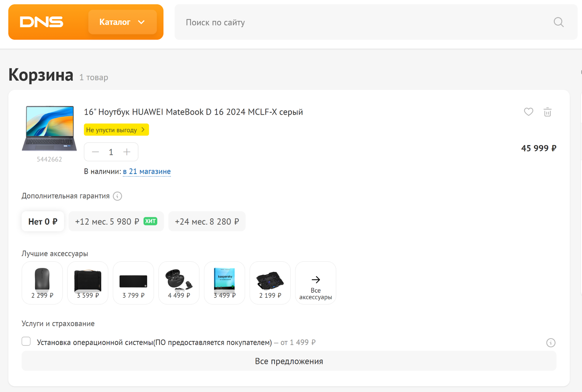
Task: Show additional warranty info icon
Action: tap(117, 196)
